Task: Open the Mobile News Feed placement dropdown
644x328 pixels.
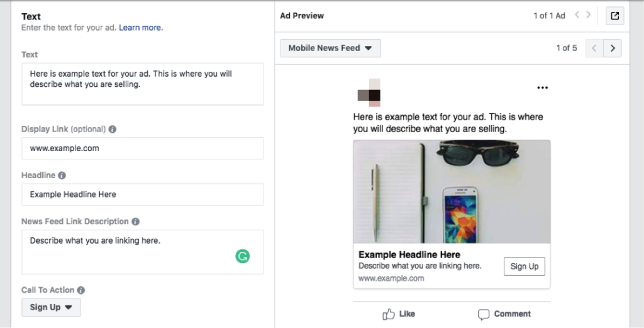Action: coord(330,48)
